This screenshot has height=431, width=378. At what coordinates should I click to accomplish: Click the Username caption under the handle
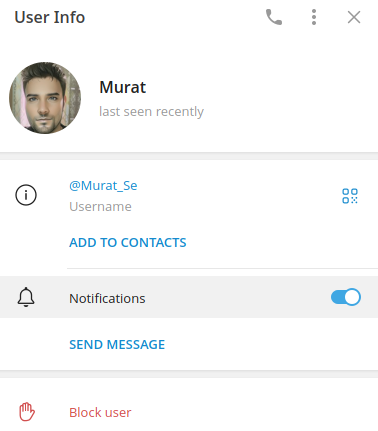100,207
